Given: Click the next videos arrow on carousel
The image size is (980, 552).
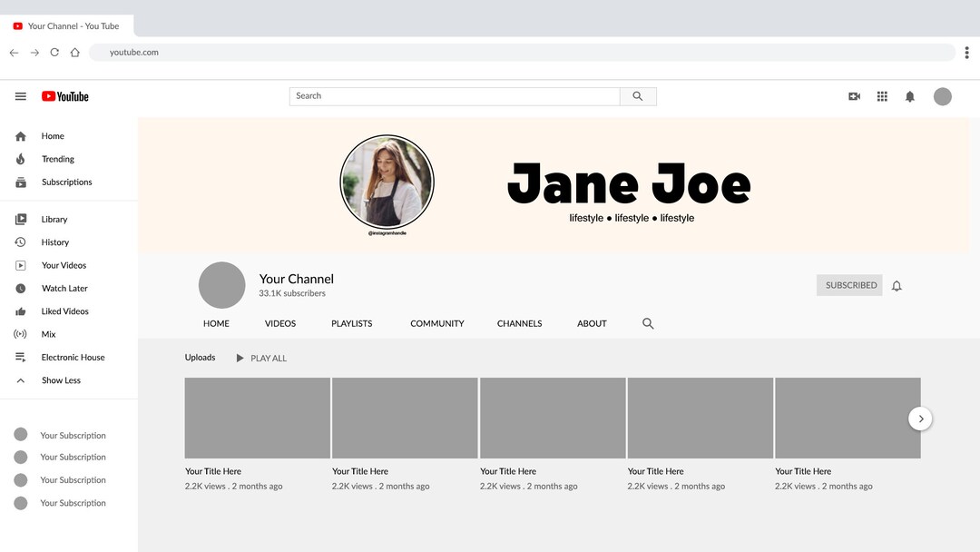Looking at the screenshot, I should 920,418.
